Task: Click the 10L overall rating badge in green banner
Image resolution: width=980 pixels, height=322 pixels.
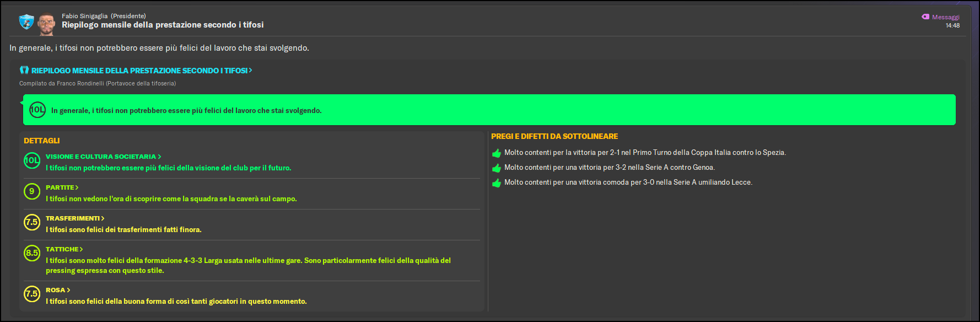Action: tap(37, 110)
